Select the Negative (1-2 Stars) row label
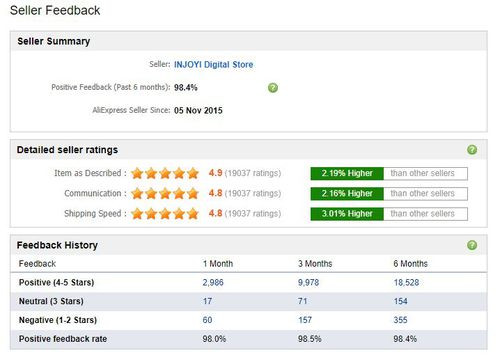 pos(58,320)
